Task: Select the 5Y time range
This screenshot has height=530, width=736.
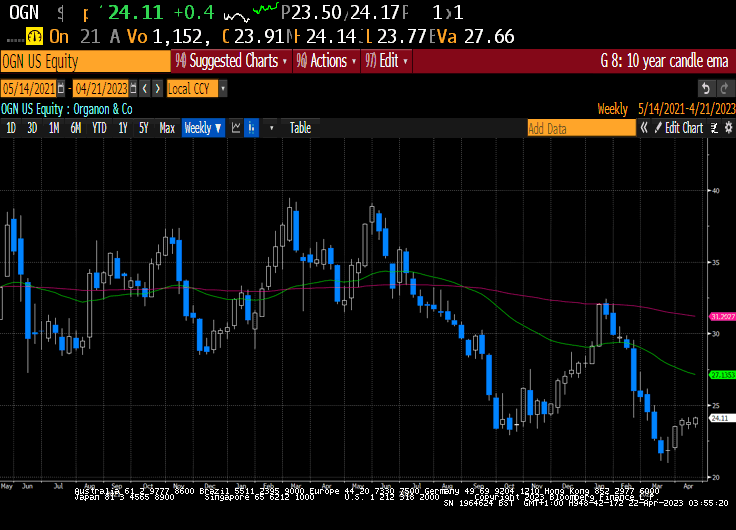Action: 144,128
